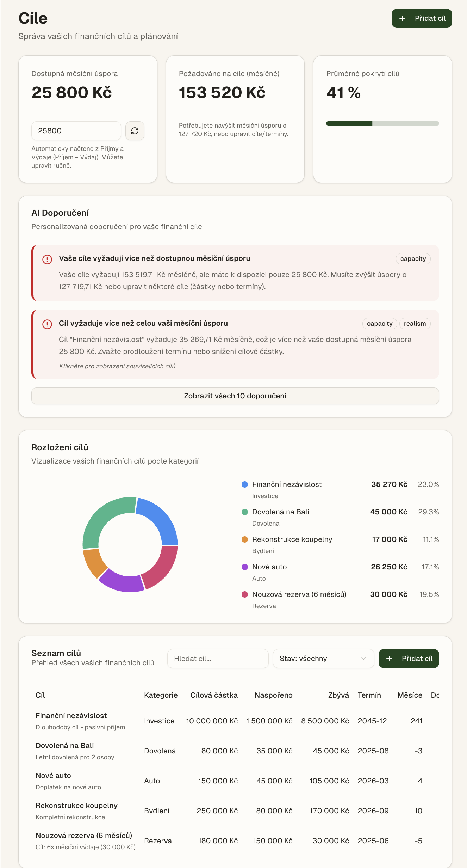Toggle the green legend marker for Dovolená na Bali
The image size is (467, 868).
tap(244, 512)
